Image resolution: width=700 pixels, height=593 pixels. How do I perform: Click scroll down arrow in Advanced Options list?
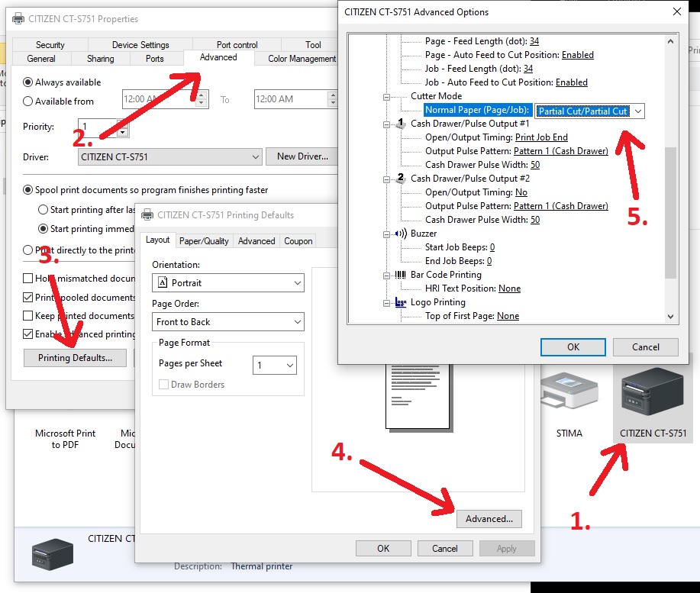tap(670, 317)
